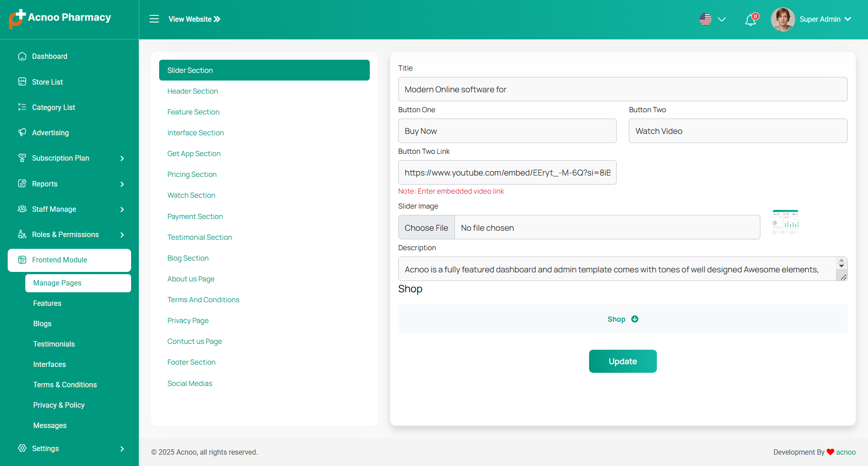
Task: Click the Category List icon
Action: (22, 107)
